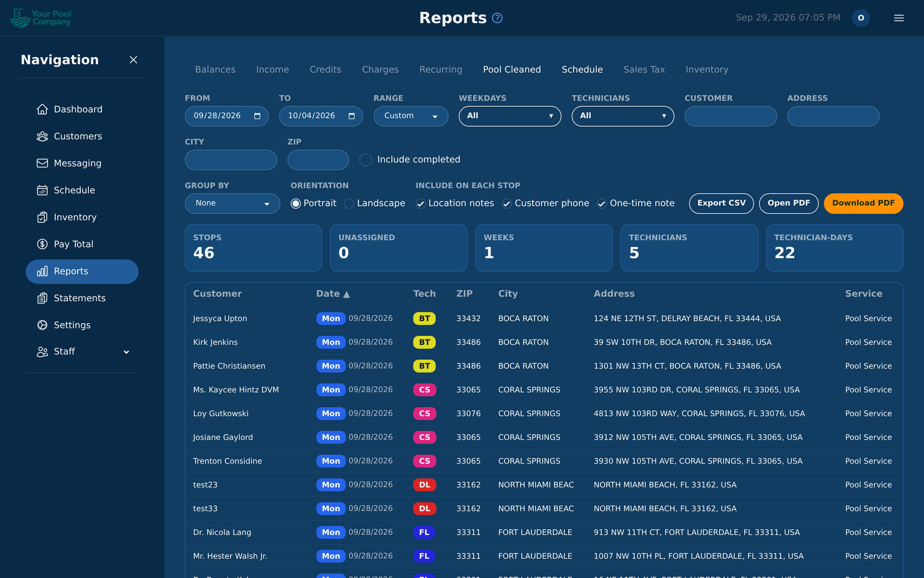Uncheck Customer phone checkbox
Viewport: 924px width, 578px height.
point(507,204)
